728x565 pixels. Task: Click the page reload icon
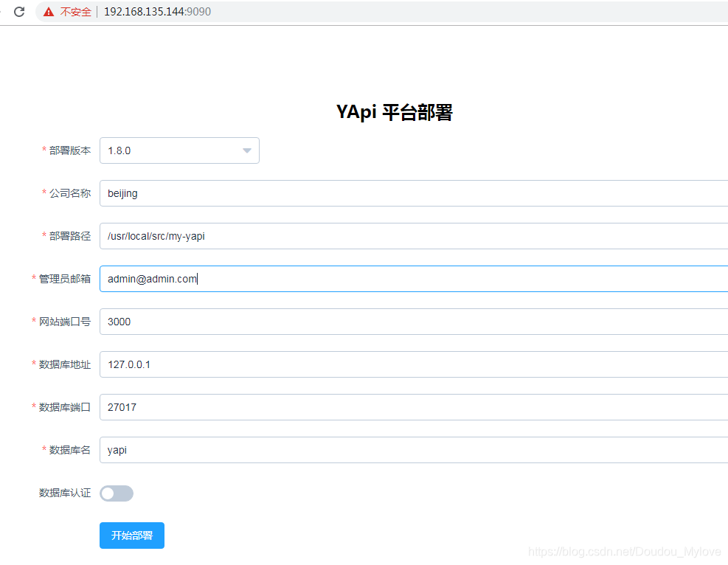pyautogui.click(x=19, y=12)
